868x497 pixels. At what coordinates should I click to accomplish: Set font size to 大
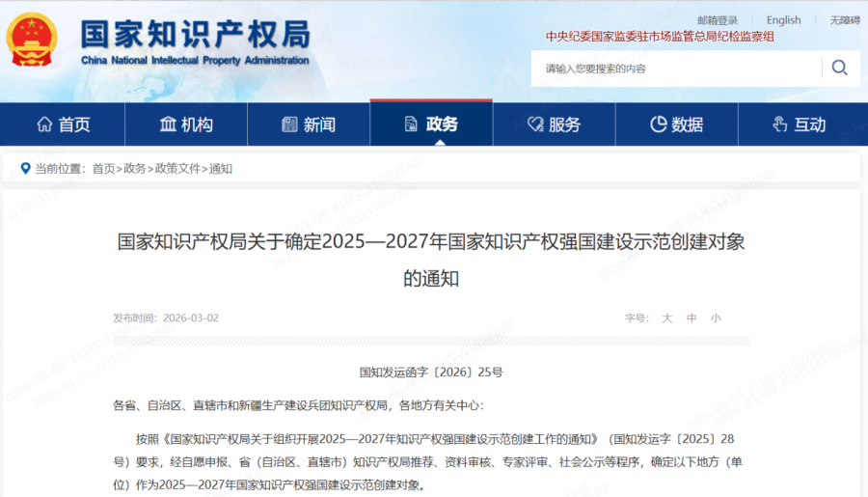tap(667, 318)
